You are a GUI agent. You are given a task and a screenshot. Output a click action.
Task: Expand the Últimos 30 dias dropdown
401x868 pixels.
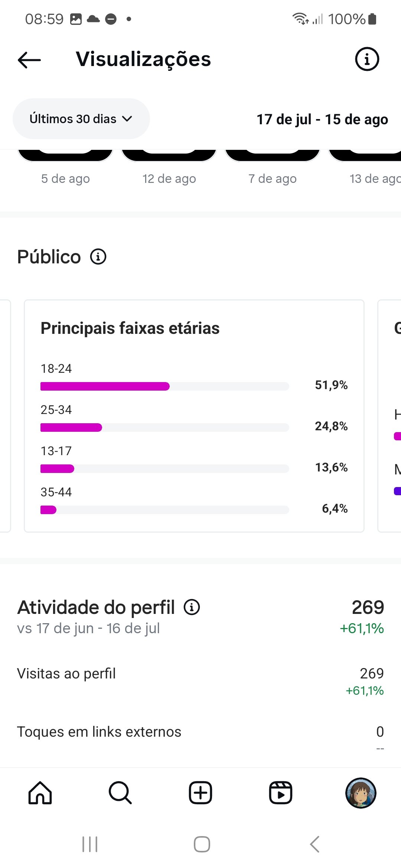(x=81, y=119)
